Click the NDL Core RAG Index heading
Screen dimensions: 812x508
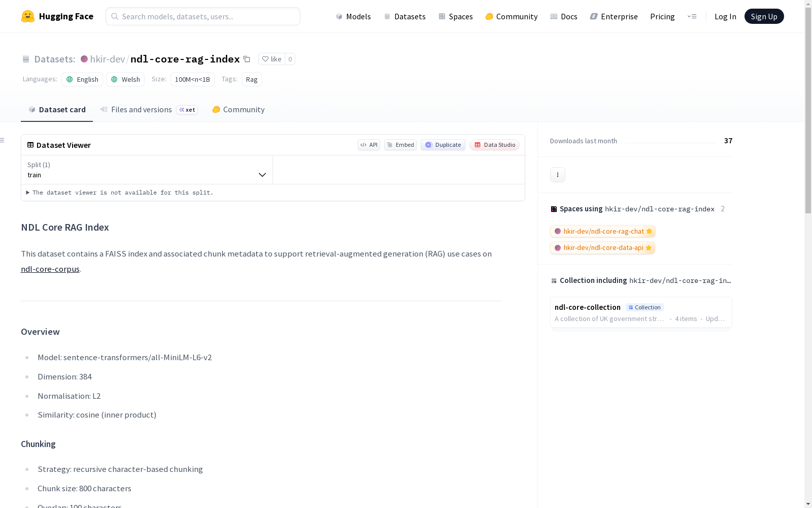65,227
